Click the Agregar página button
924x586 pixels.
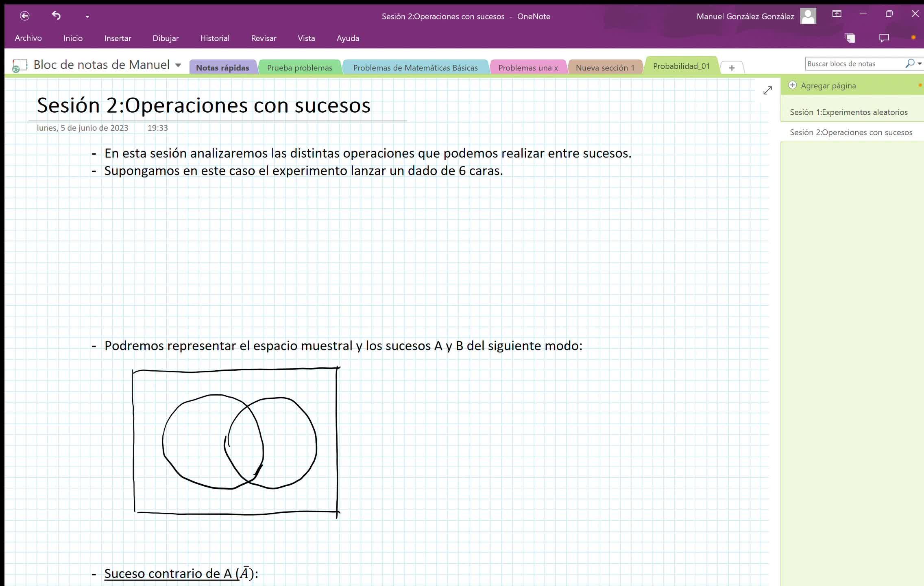click(x=828, y=86)
